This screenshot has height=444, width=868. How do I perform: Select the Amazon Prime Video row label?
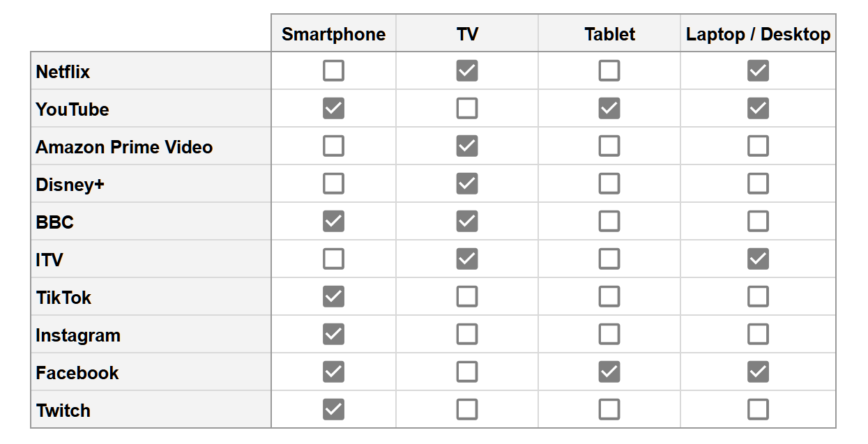[124, 147]
